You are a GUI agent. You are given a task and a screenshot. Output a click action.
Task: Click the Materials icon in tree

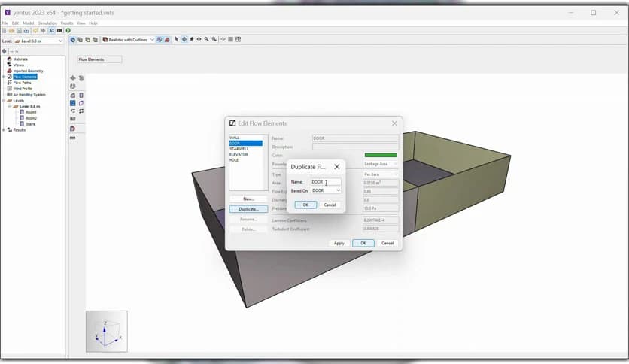coord(9,59)
